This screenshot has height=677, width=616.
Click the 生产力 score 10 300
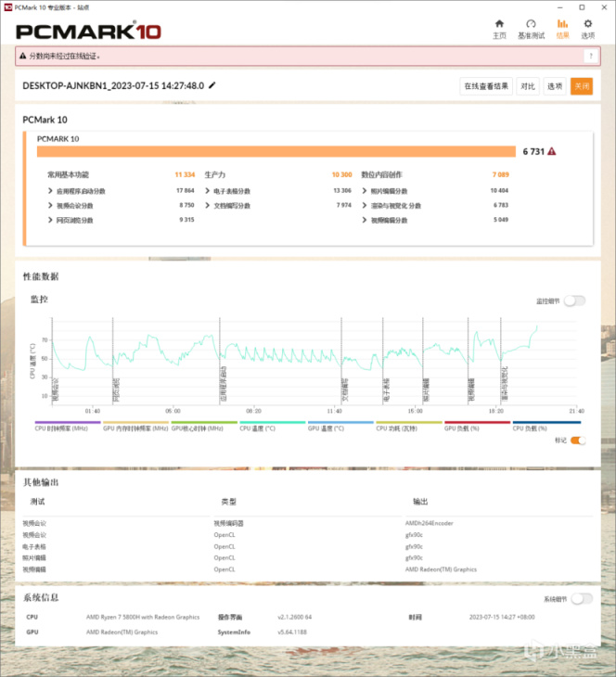point(341,175)
